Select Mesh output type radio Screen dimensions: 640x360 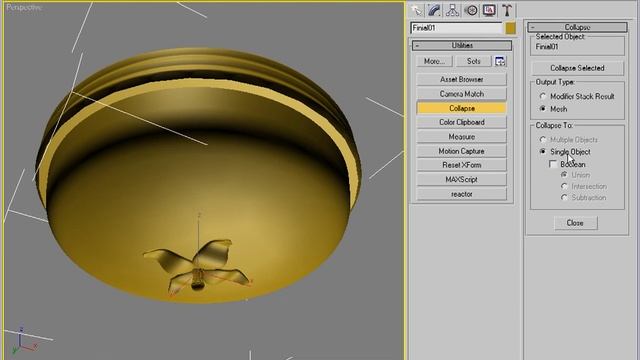tap(553, 109)
